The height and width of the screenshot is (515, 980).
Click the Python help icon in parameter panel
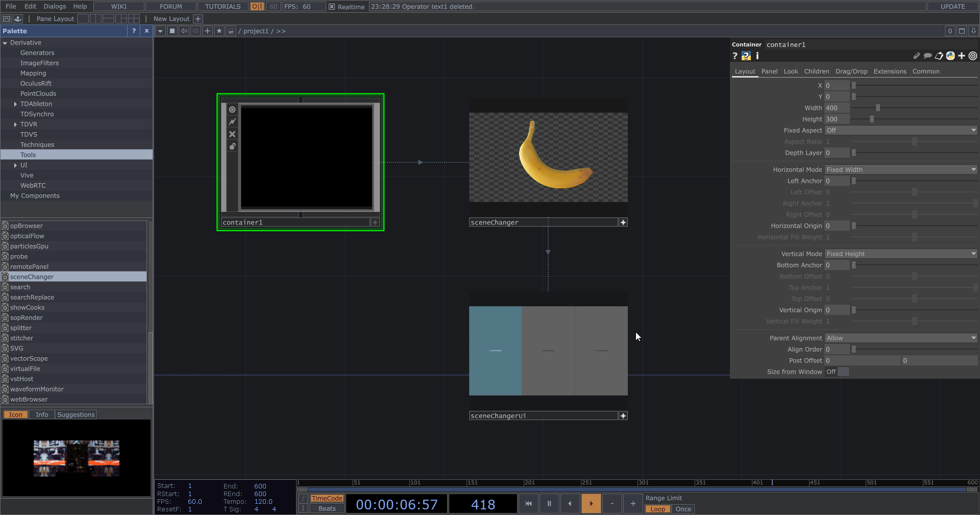(746, 56)
